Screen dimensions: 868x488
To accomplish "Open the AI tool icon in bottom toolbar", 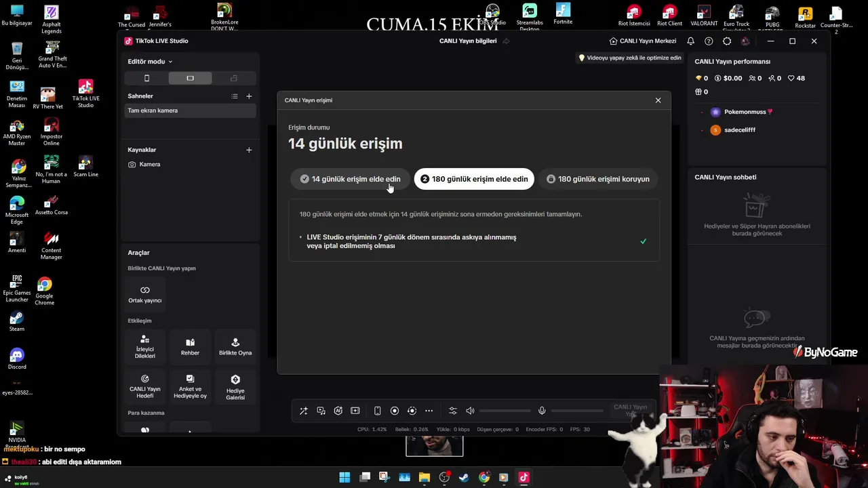I will (x=338, y=411).
